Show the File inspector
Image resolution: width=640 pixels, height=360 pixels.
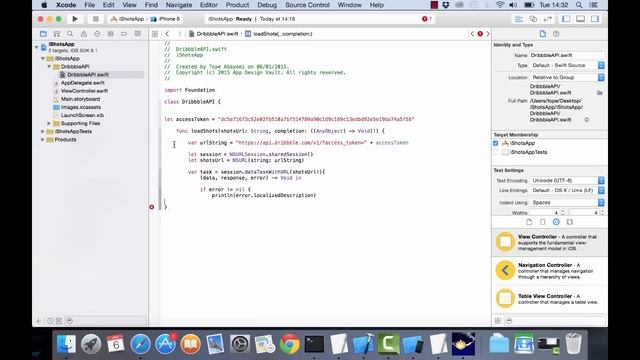(542, 34)
